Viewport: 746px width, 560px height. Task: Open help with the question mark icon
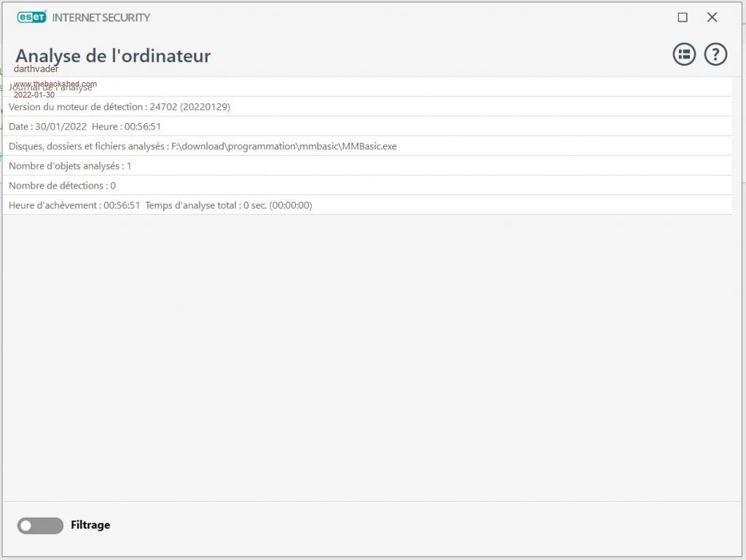[715, 54]
